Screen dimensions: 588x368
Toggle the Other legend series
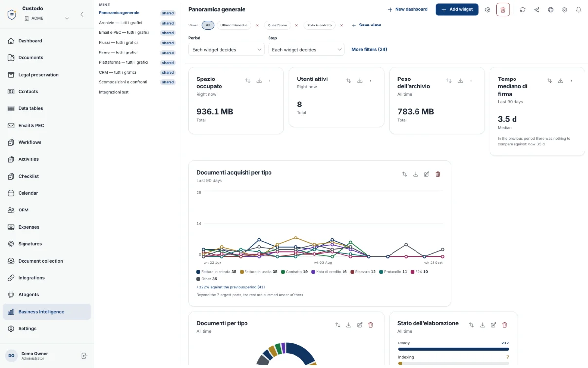click(207, 279)
